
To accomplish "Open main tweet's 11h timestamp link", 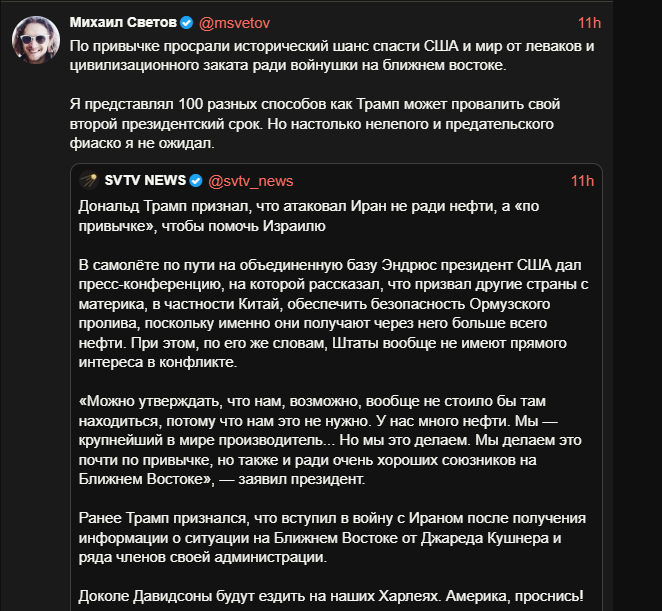I will pyautogui.click(x=589, y=23).
